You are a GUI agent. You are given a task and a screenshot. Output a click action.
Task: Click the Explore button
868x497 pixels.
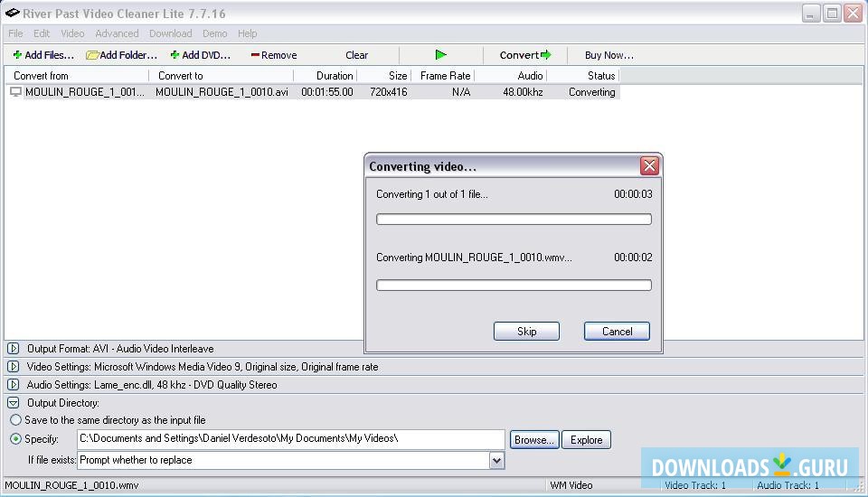[x=586, y=440]
